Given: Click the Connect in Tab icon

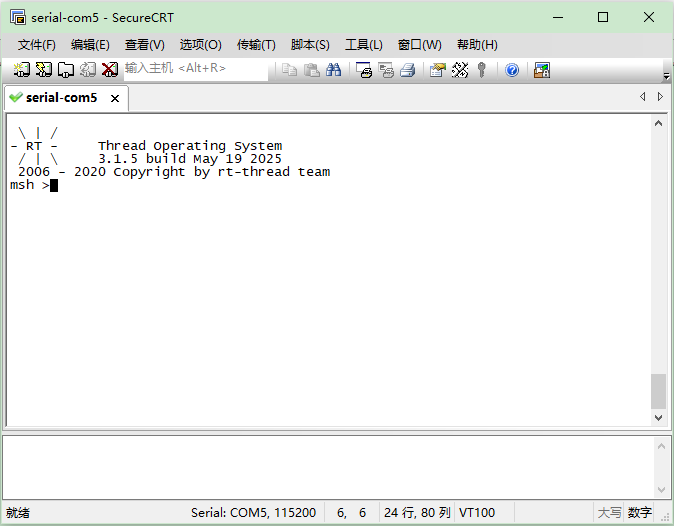Looking at the screenshot, I should [x=66, y=70].
